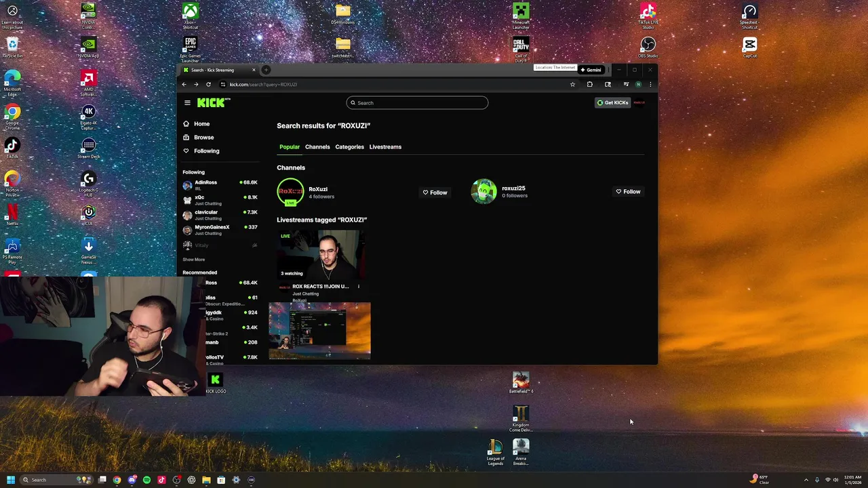Switch to the Channels tab
The image size is (868, 488).
click(317, 147)
